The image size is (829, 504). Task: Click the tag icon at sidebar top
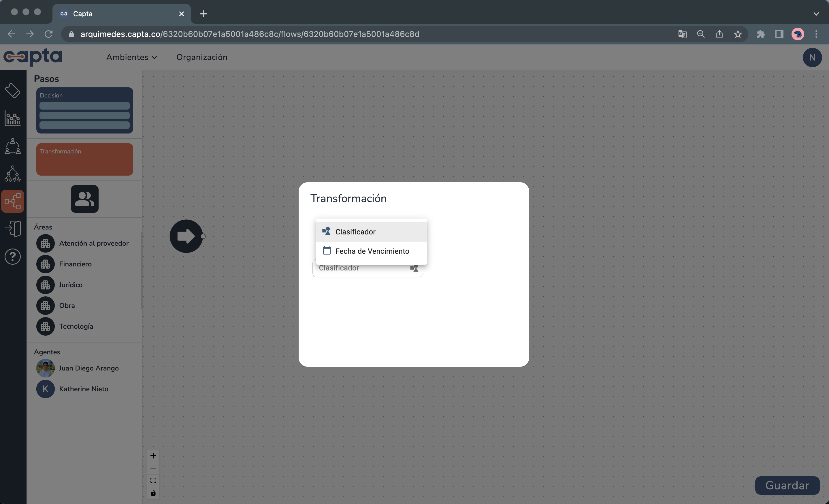[13, 90]
